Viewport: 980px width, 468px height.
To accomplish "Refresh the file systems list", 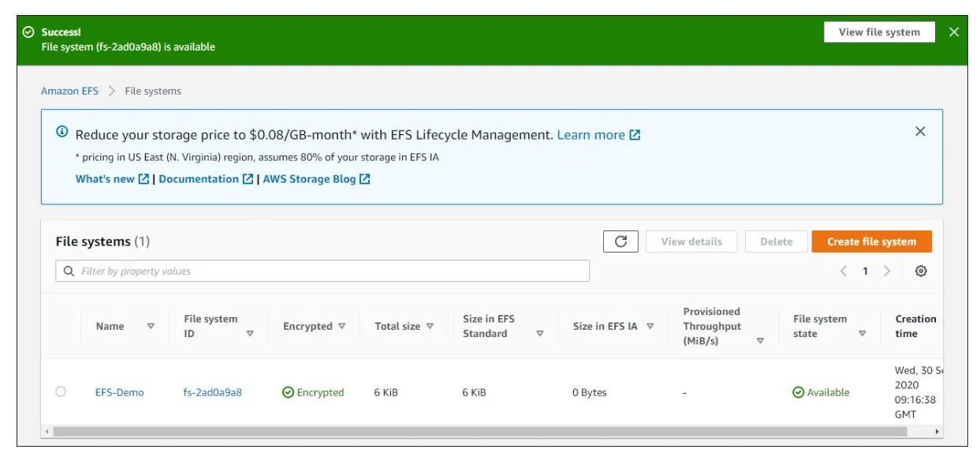I will (620, 241).
